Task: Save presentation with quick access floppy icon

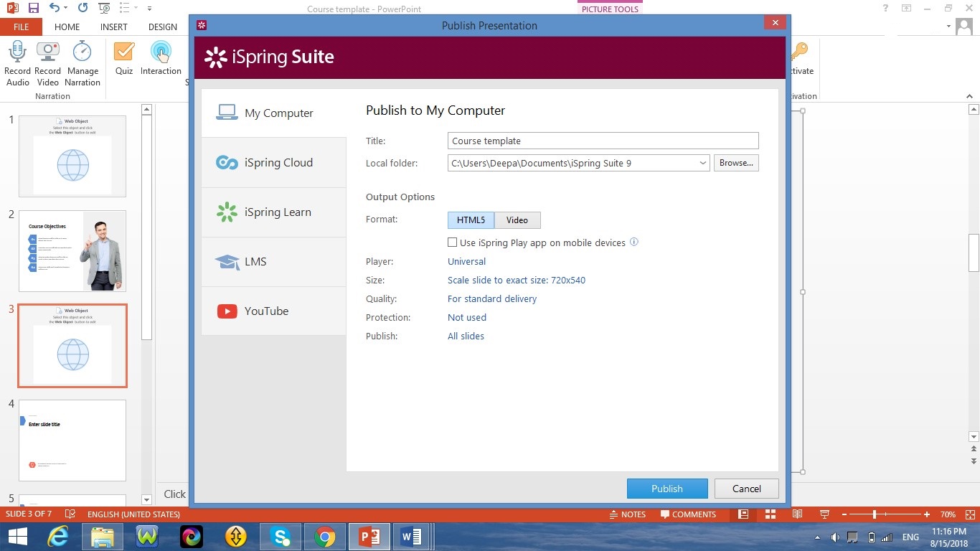Action: [33, 9]
